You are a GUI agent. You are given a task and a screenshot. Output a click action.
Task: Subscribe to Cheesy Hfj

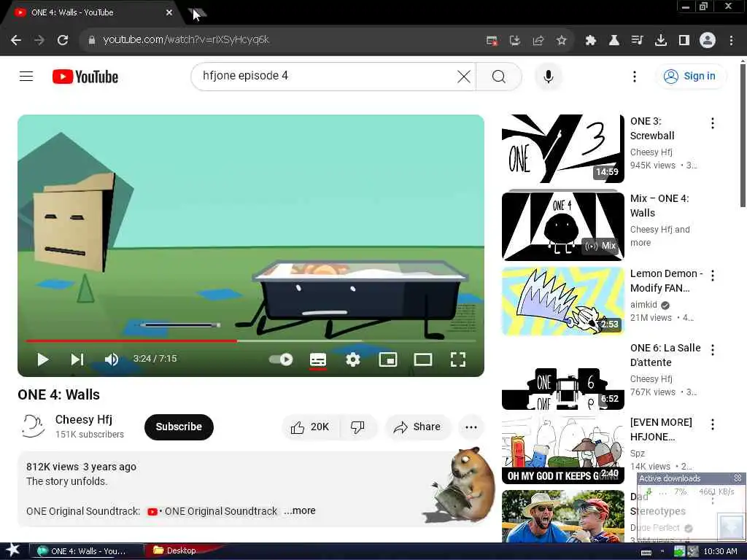click(179, 427)
